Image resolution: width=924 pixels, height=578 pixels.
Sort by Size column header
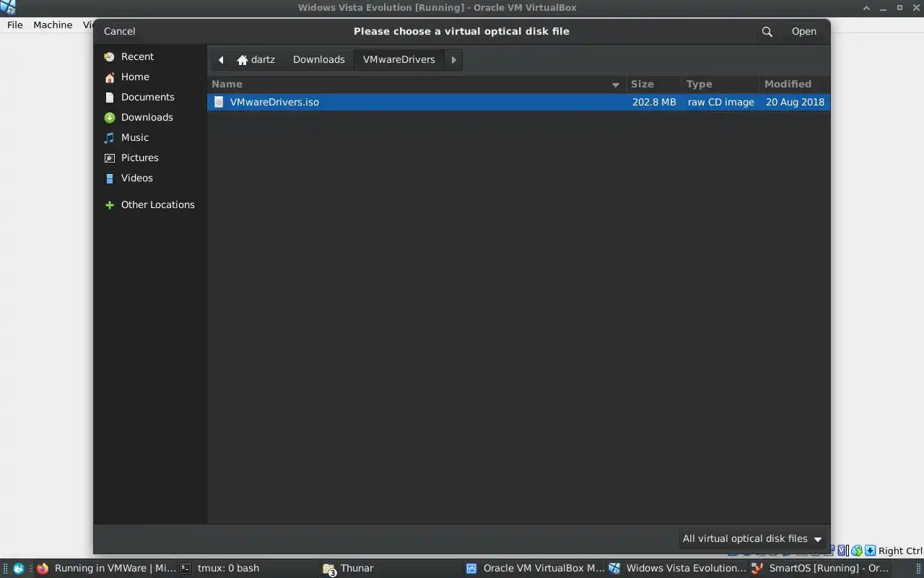pyautogui.click(x=653, y=84)
